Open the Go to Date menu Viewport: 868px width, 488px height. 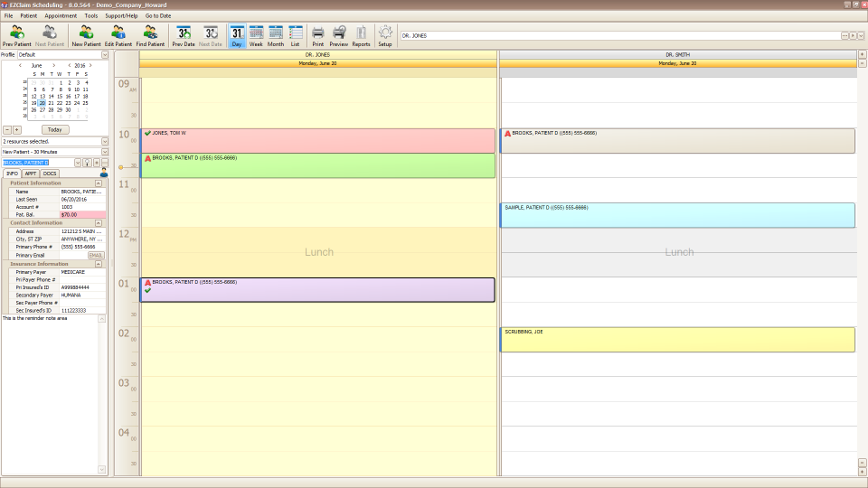click(x=158, y=15)
